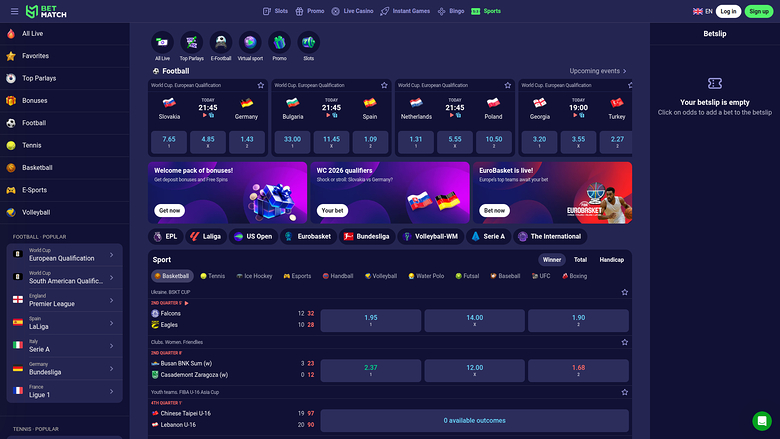Favorite the Netherlands vs Poland match star
The image size is (780, 439).
pyautogui.click(x=507, y=85)
